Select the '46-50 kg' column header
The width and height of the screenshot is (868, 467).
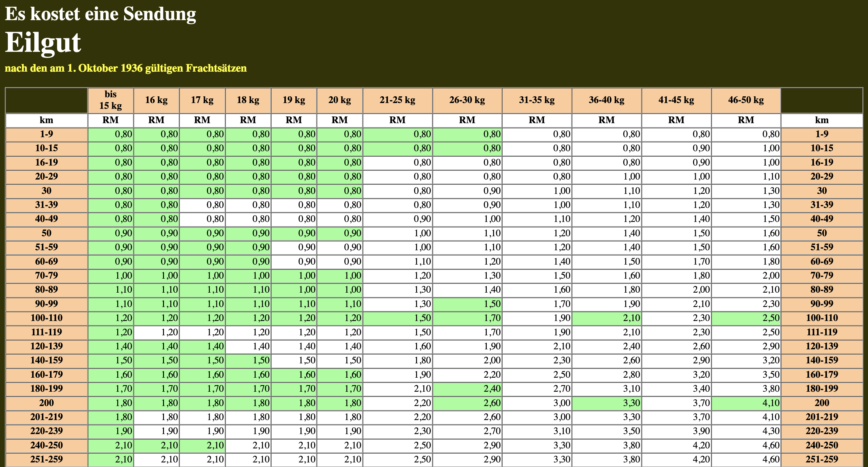coord(746,100)
